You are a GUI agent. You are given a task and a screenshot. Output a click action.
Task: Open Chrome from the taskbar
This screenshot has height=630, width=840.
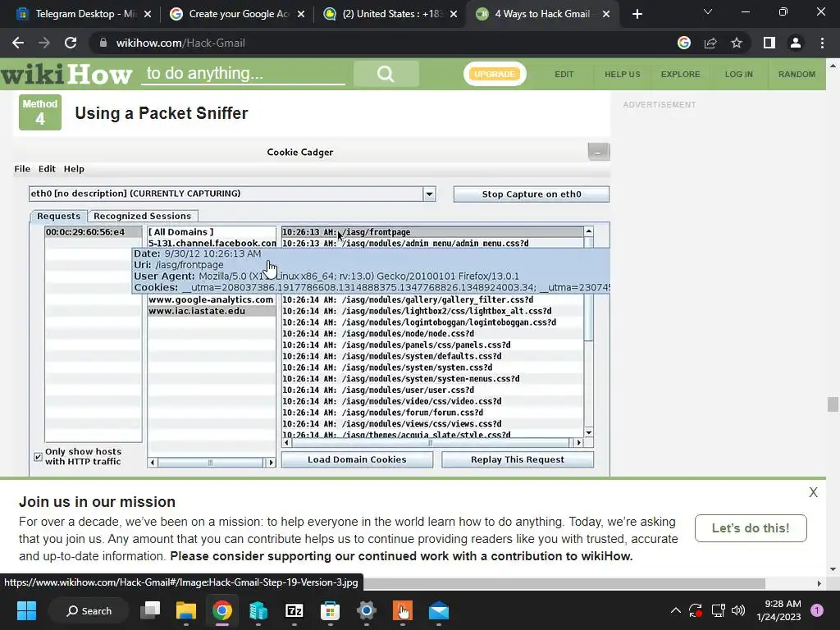(221, 610)
